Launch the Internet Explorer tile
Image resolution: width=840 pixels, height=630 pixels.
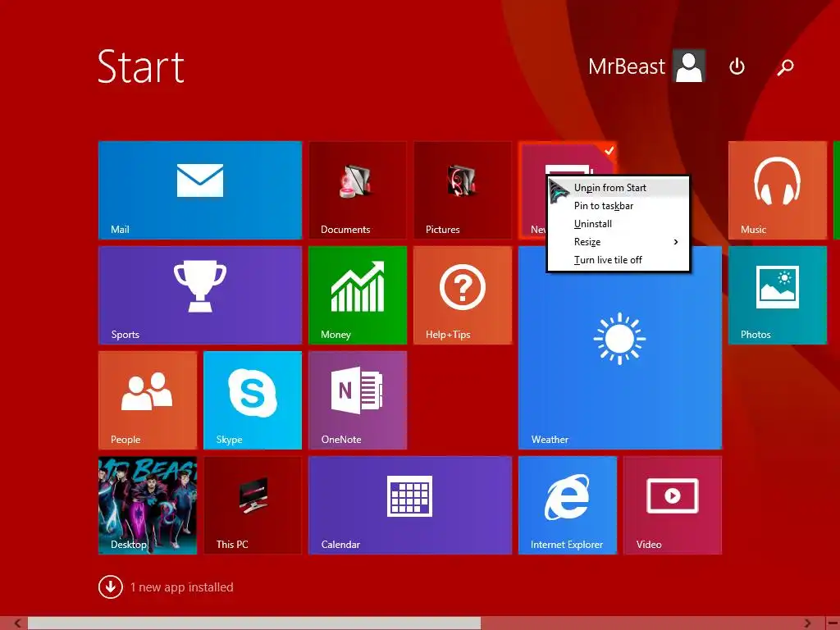point(568,505)
